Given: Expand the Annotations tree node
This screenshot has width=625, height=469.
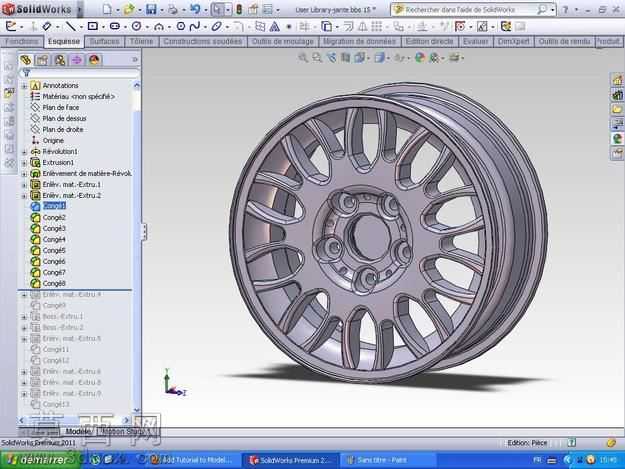Looking at the screenshot, I should (x=24, y=86).
